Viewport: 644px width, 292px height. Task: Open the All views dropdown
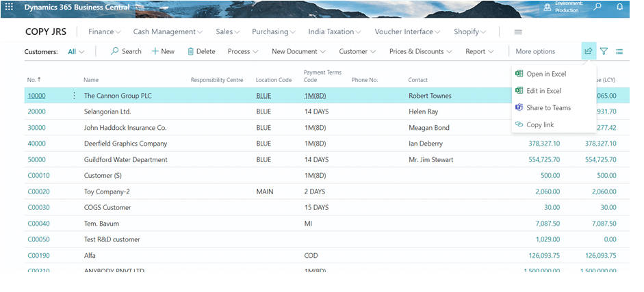(76, 52)
